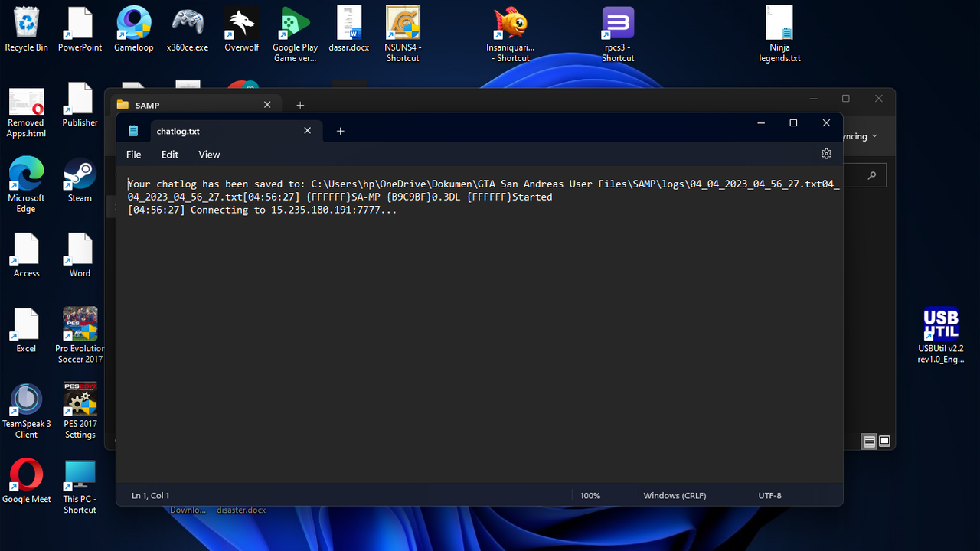Expand the syncing status dropdown in the SAMP Explorer window
Screen dimensions: 980x551
click(874, 136)
